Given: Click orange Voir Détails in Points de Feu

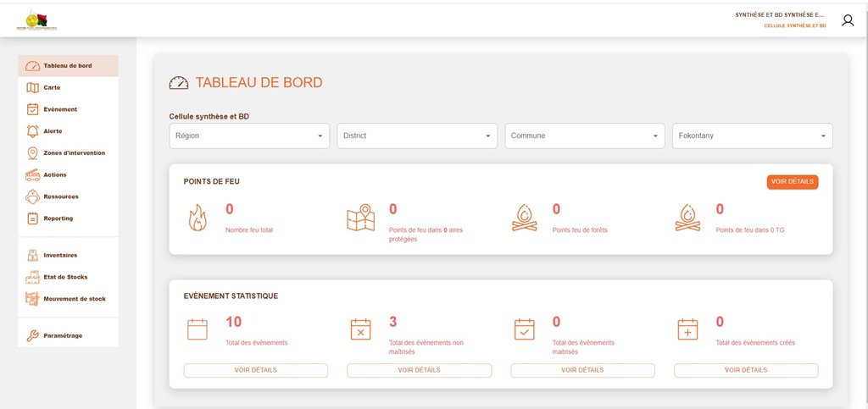Looking at the screenshot, I should 793,181.
